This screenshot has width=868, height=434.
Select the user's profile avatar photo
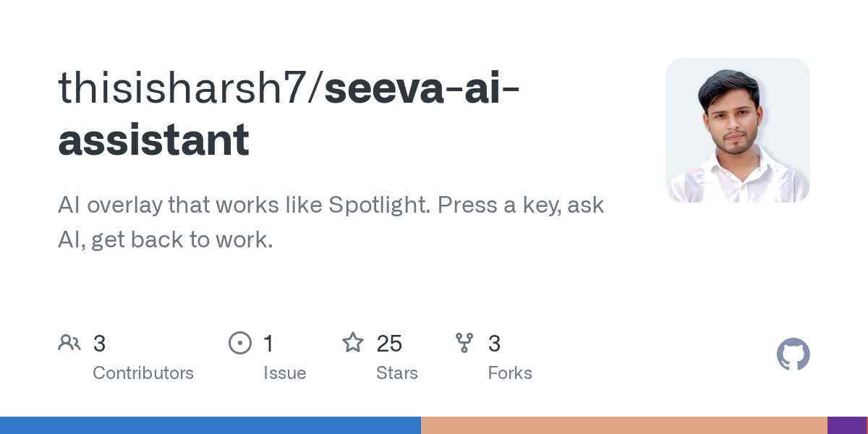tap(737, 130)
